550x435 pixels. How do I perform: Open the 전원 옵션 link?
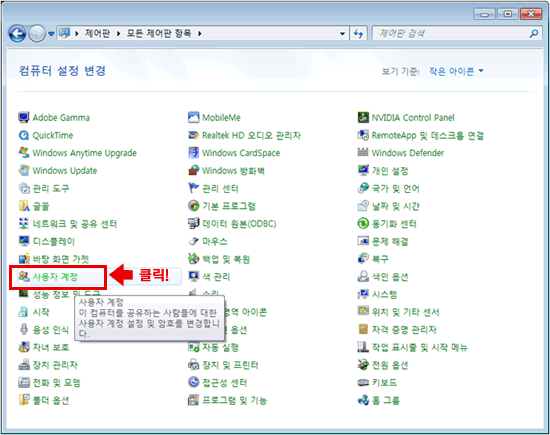[390, 365]
